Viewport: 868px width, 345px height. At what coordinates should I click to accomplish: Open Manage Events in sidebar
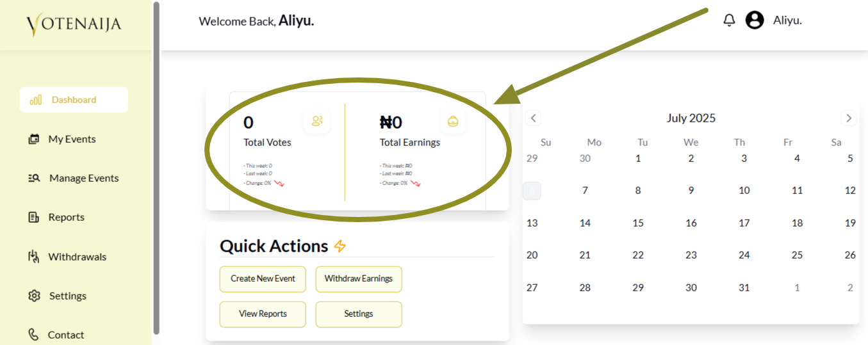tap(83, 179)
